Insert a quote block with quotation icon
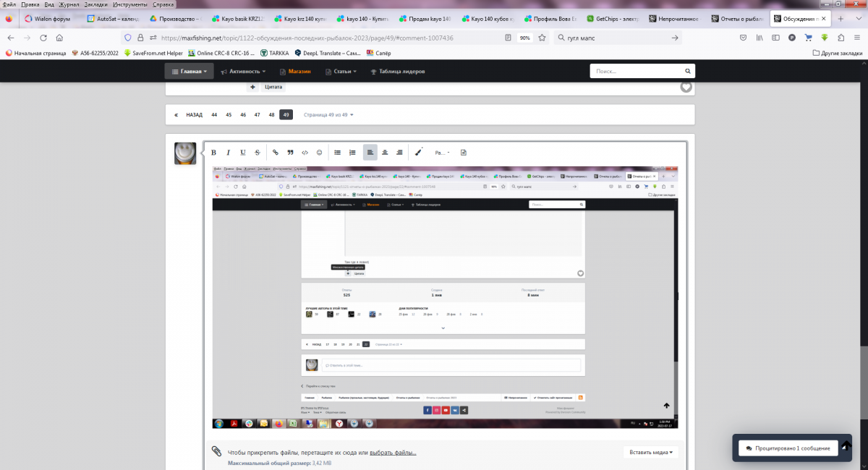The width and height of the screenshot is (868, 470). [x=290, y=153]
